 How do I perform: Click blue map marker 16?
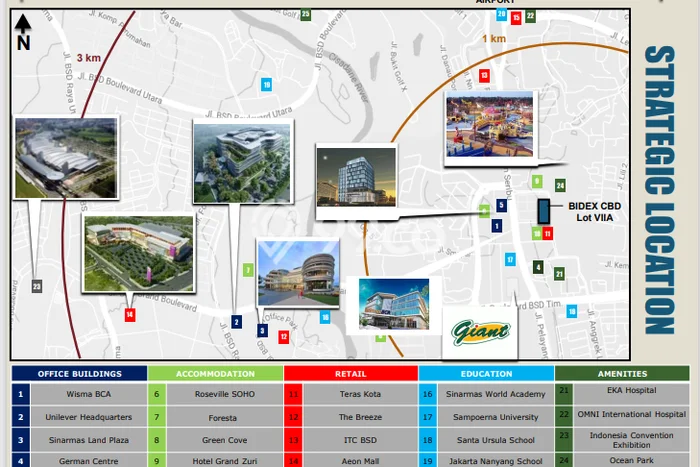pos(325,317)
